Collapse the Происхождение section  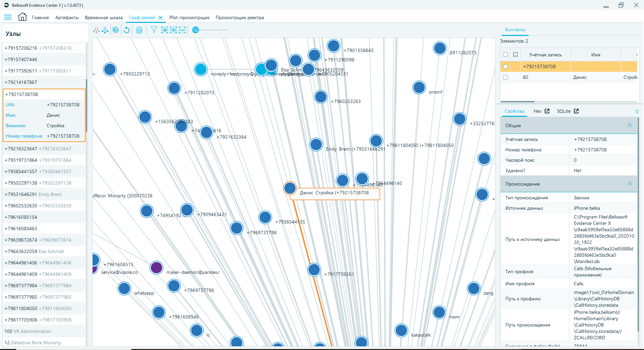point(630,184)
